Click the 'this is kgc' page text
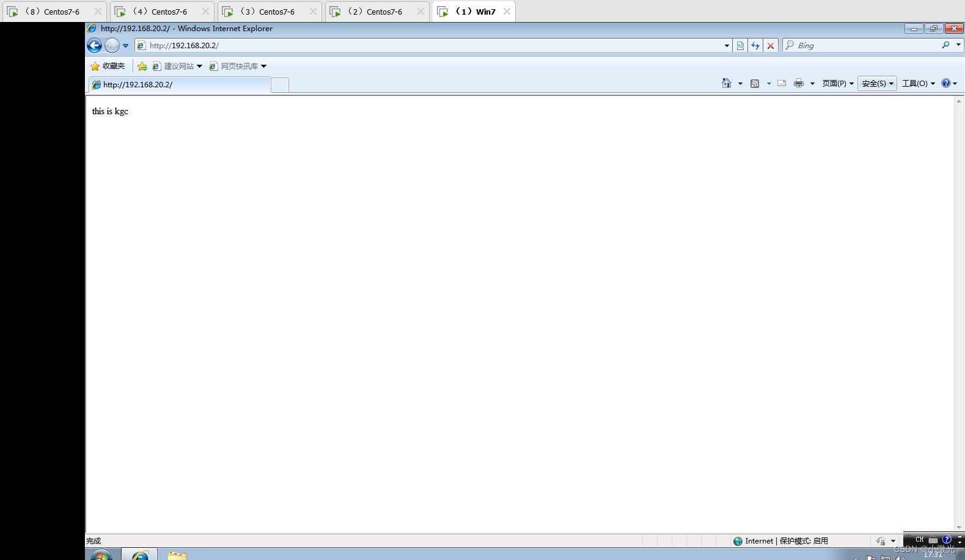The height and width of the screenshot is (560, 965). [110, 111]
